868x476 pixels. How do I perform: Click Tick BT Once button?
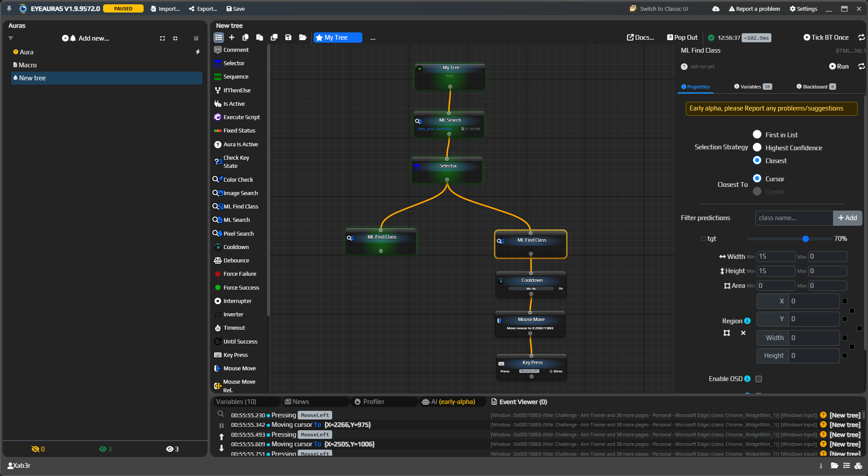[x=826, y=38]
